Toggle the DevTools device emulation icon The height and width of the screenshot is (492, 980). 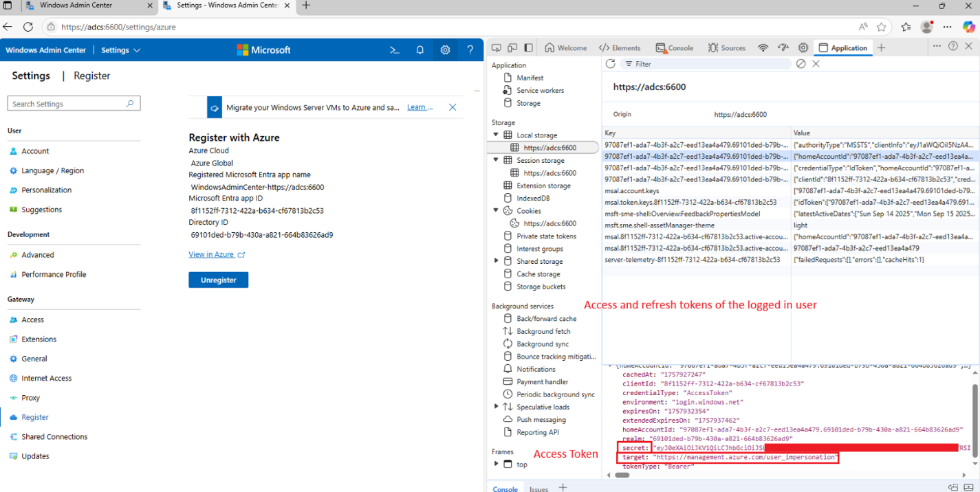512,48
